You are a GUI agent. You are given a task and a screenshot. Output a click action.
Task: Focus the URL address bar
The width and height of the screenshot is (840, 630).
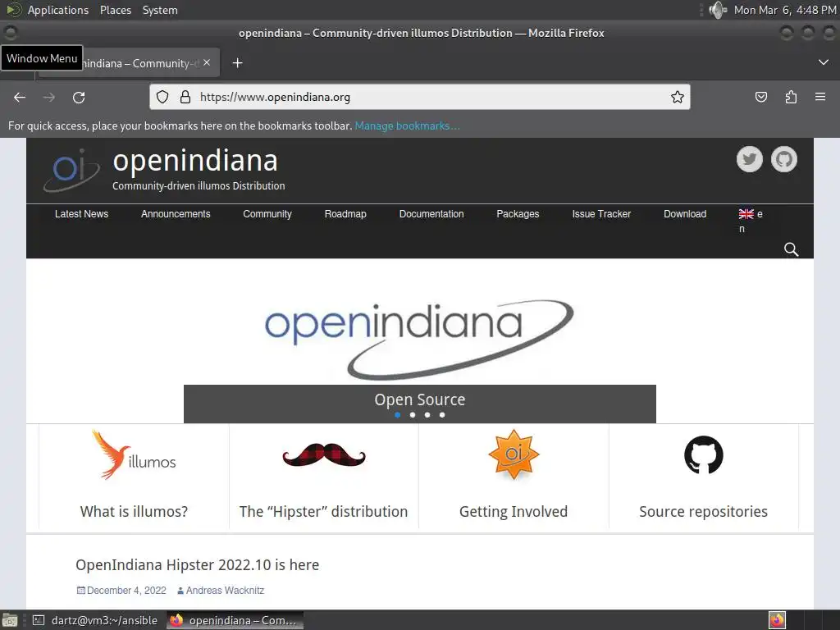419,97
